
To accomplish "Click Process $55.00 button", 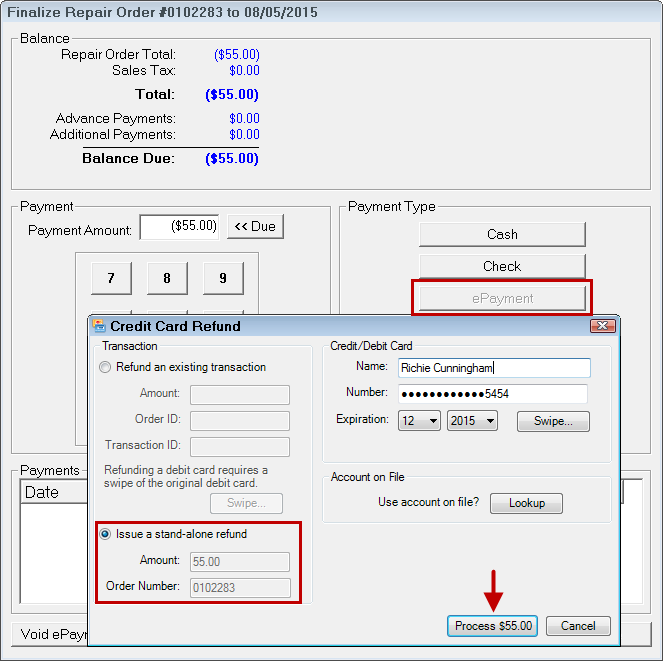I will (x=493, y=626).
